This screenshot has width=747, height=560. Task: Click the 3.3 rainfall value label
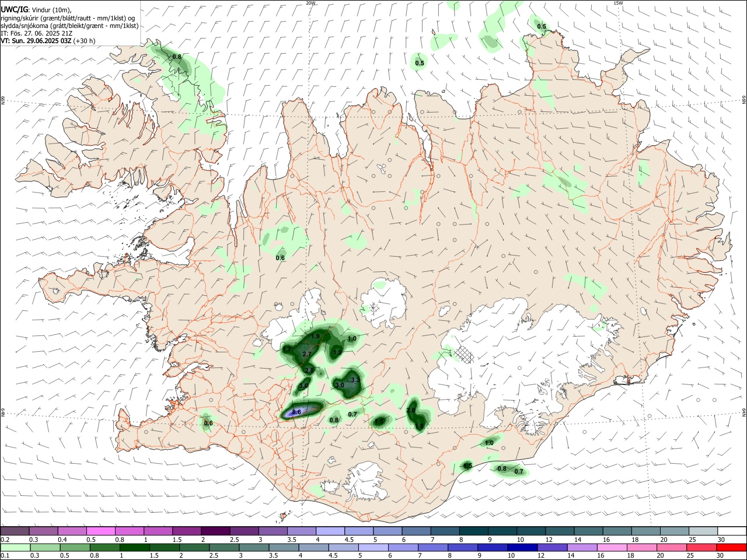tap(355, 380)
